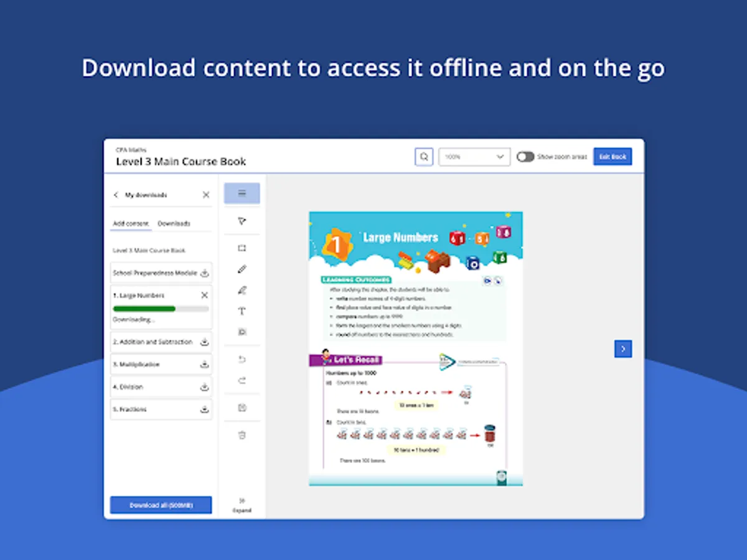
Task: Click the Edit Book button
Action: tap(613, 157)
